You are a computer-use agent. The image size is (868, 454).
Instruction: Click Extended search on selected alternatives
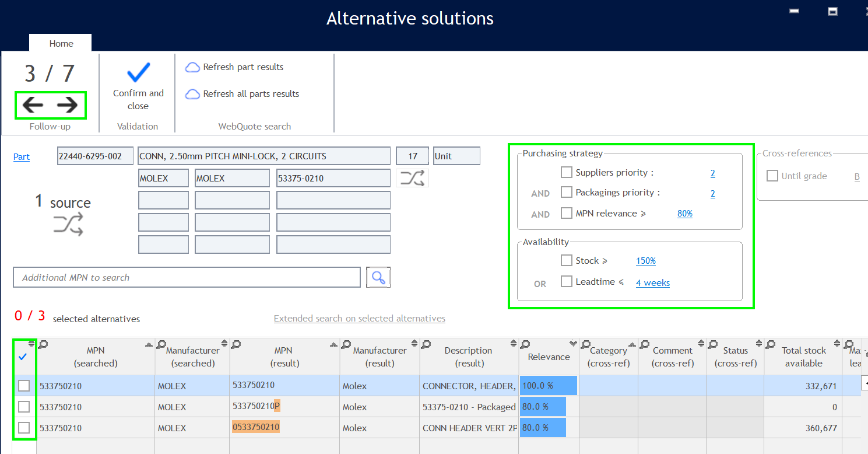pyautogui.click(x=359, y=319)
